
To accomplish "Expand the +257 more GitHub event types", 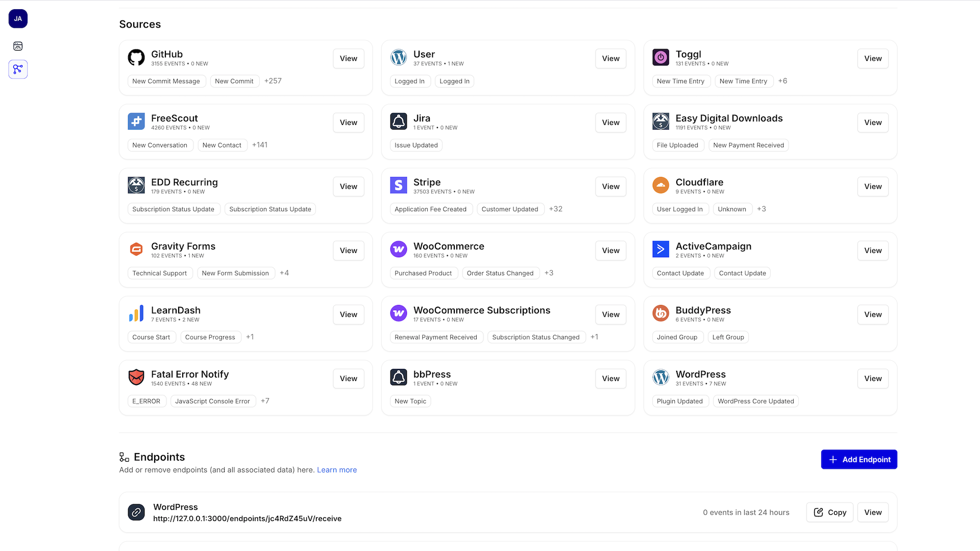I will click(x=273, y=81).
